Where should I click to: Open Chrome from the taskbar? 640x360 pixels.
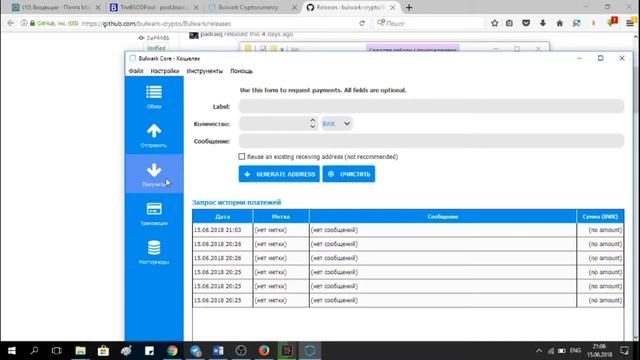click(172, 351)
